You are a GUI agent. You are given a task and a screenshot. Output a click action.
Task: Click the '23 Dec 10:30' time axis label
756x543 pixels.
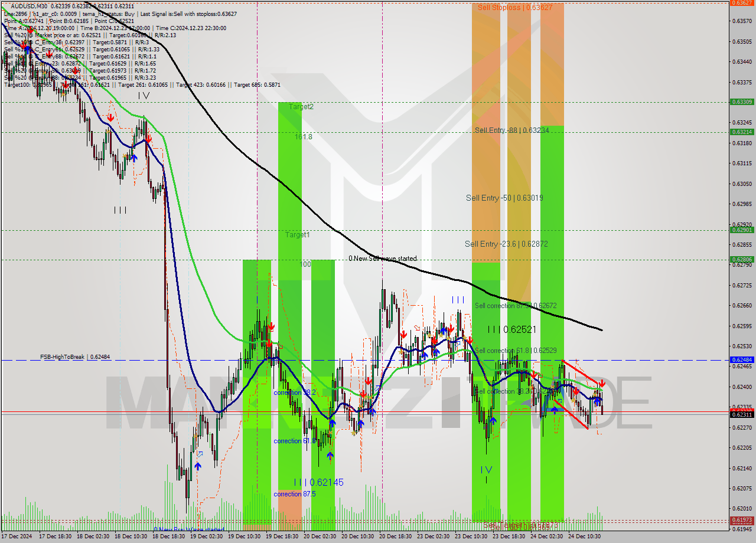point(470,537)
